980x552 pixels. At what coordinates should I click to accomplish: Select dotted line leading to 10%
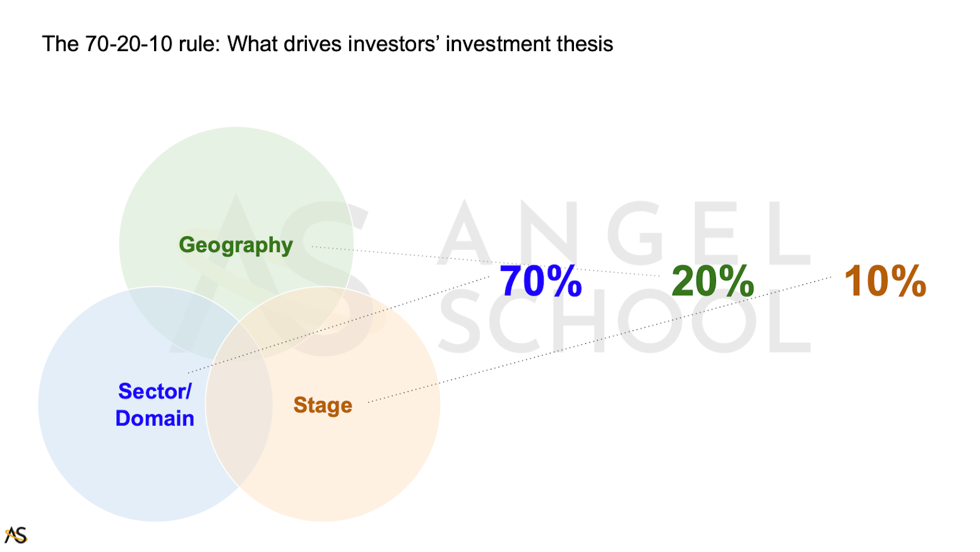(600, 339)
